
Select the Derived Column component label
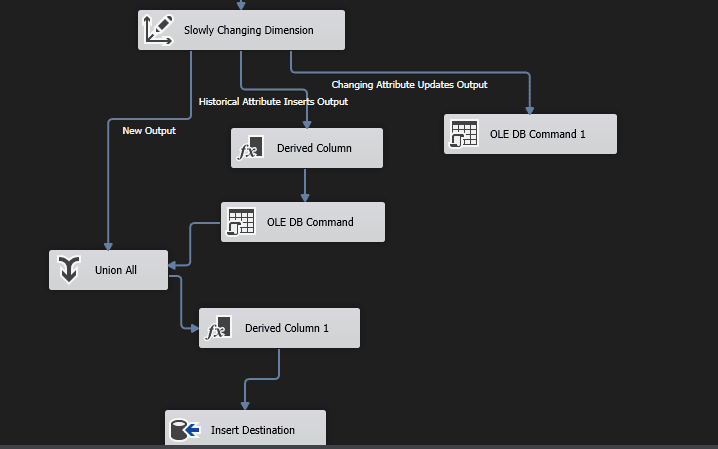(x=314, y=148)
